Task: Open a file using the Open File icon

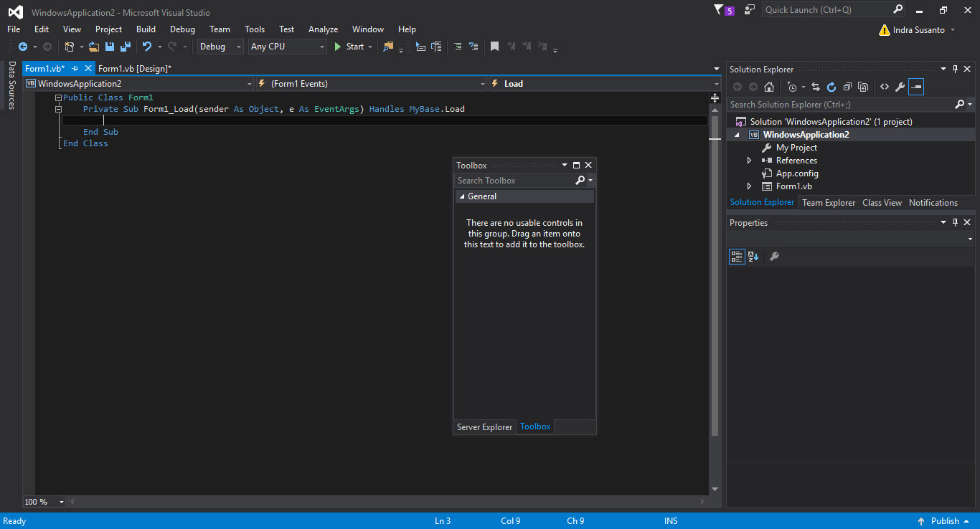Action: [x=94, y=47]
